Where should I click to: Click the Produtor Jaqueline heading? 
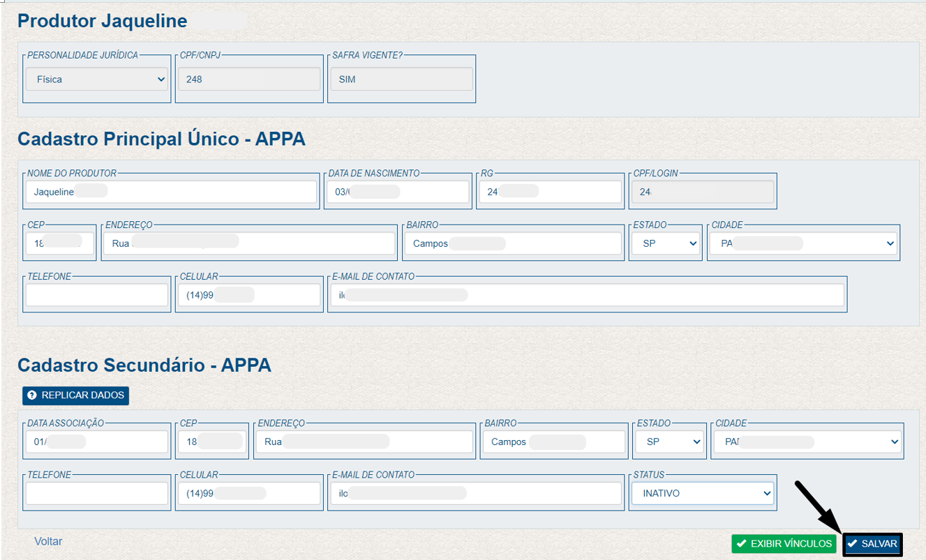pyautogui.click(x=103, y=21)
